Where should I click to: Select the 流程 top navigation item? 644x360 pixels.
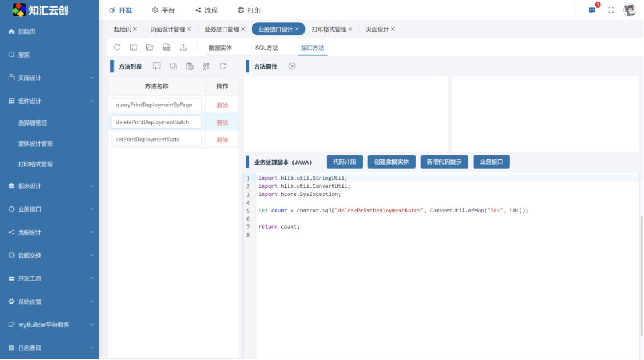pos(206,10)
